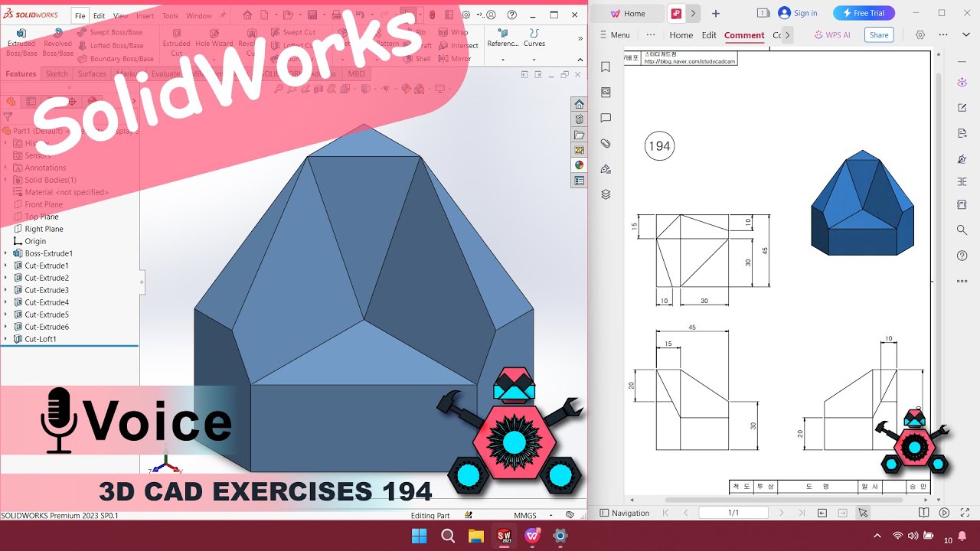Expand more WPS ribbon tabs with the chevron
Screen dimensions: 980x551
tap(787, 35)
